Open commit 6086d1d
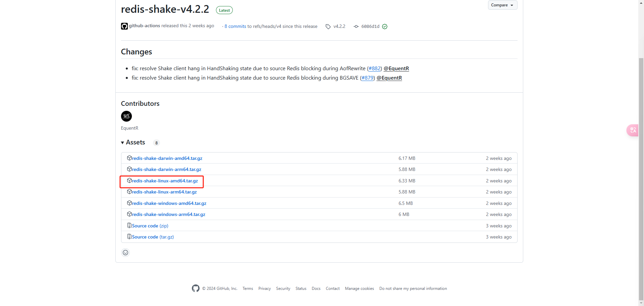The image size is (644, 306). click(x=370, y=27)
